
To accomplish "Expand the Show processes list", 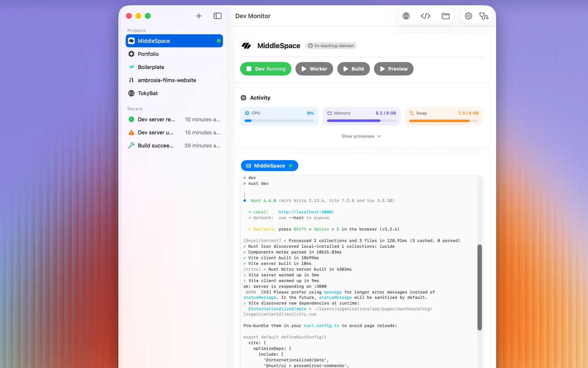I will [361, 136].
